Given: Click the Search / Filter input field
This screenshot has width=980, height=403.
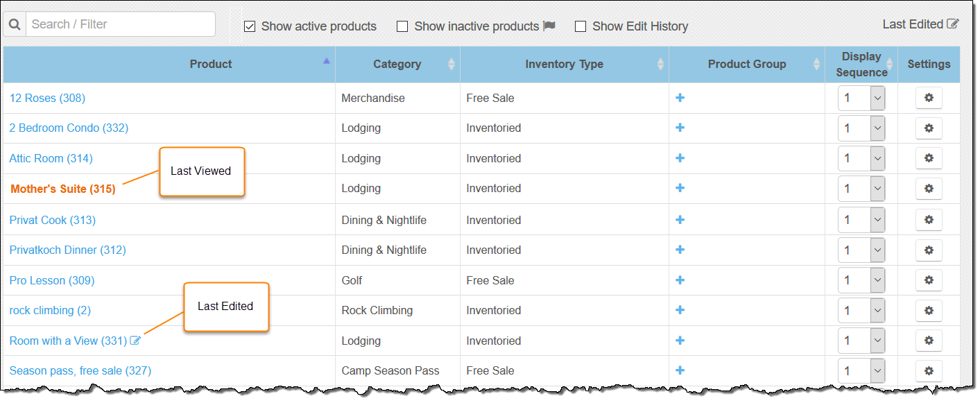Looking at the screenshot, I should [121, 24].
